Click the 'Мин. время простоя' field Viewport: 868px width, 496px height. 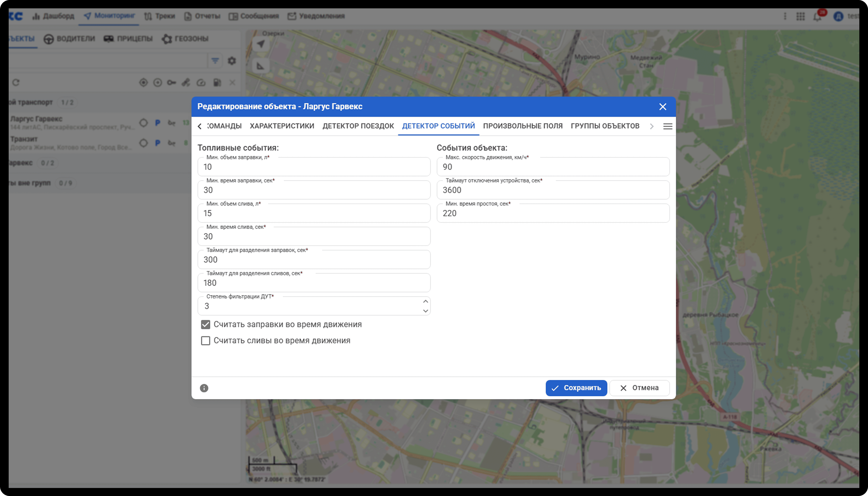click(553, 213)
